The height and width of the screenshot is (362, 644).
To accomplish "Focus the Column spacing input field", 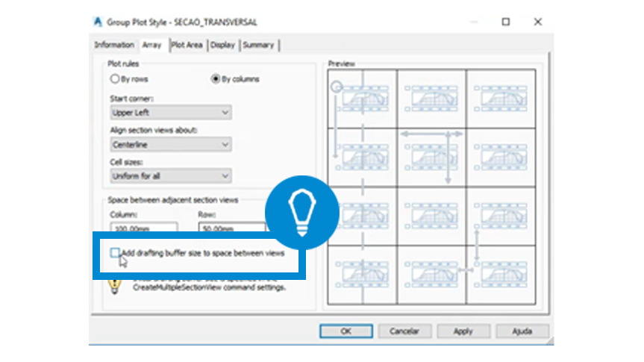I will (144, 227).
